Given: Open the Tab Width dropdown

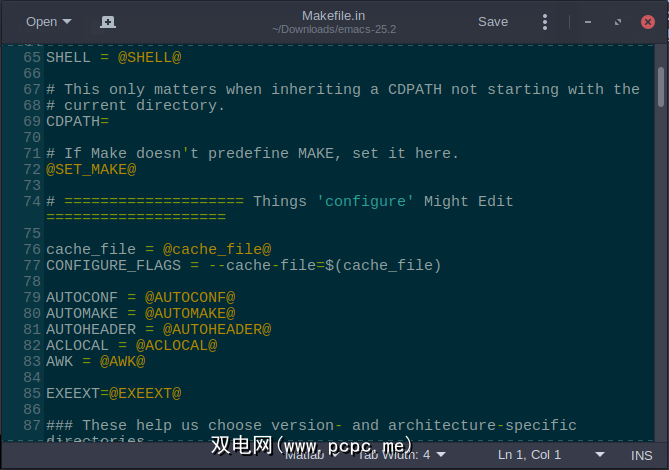Looking at the screenshot, I should 395,455.
